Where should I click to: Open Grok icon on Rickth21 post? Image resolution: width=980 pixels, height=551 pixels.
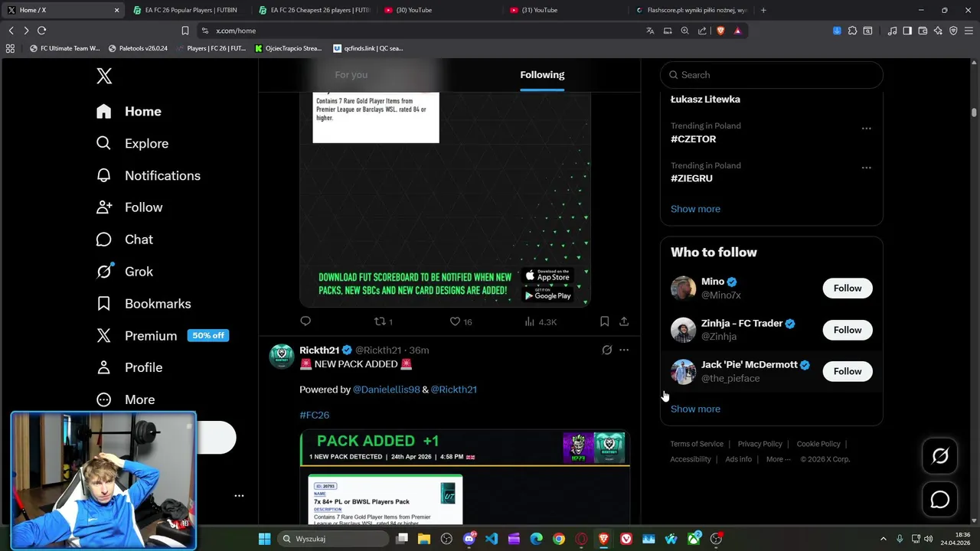tap(606, 350)
